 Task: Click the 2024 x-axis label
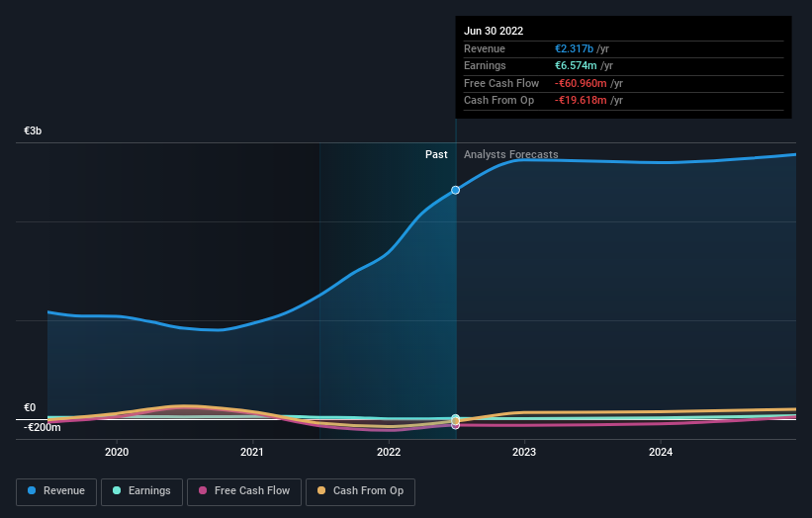pos(661,452)
